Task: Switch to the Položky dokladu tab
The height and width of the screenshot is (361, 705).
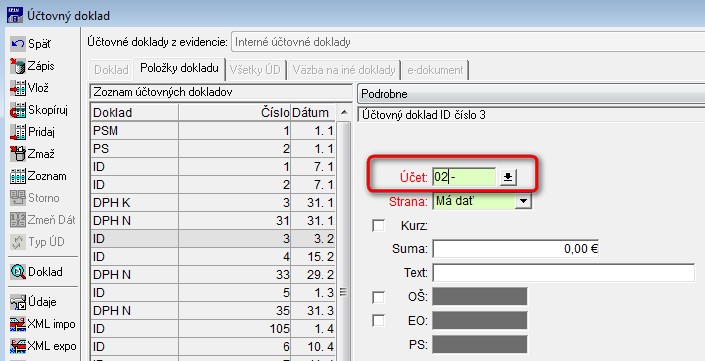Action: (x=179, y=68)
